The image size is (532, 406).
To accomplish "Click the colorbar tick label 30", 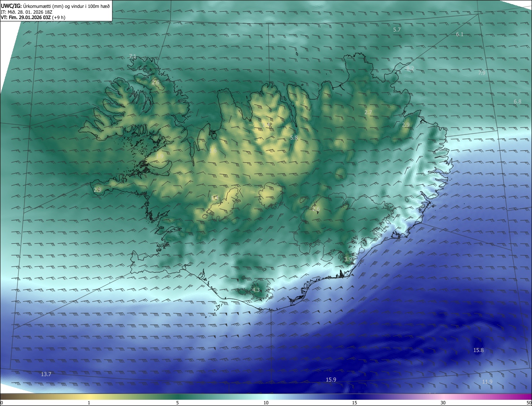I will pos(443,403).
